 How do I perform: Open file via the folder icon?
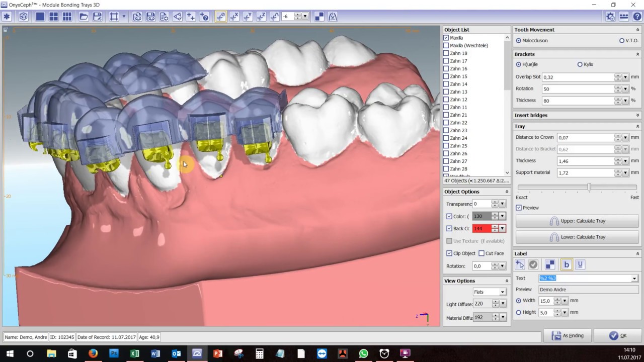(x=84, y=17)
